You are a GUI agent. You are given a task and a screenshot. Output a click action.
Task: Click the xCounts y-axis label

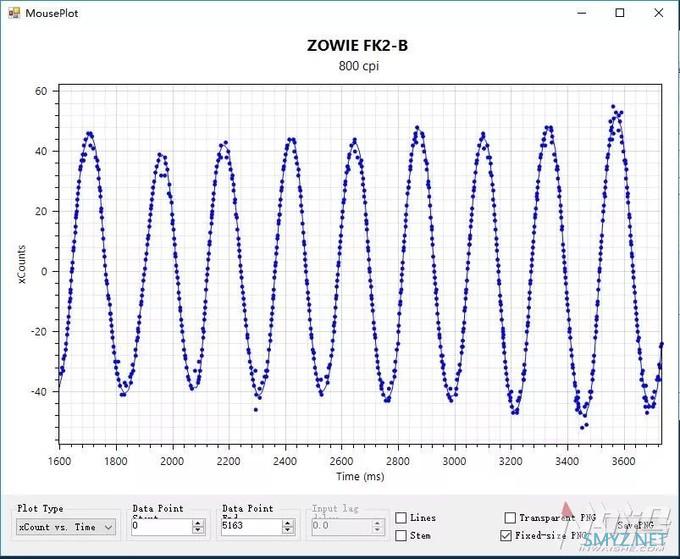pos(22,264)
